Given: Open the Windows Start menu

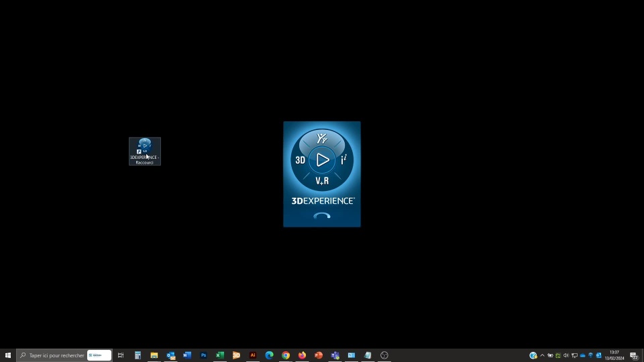Looking at the screenshot, I should coord(8,355).
